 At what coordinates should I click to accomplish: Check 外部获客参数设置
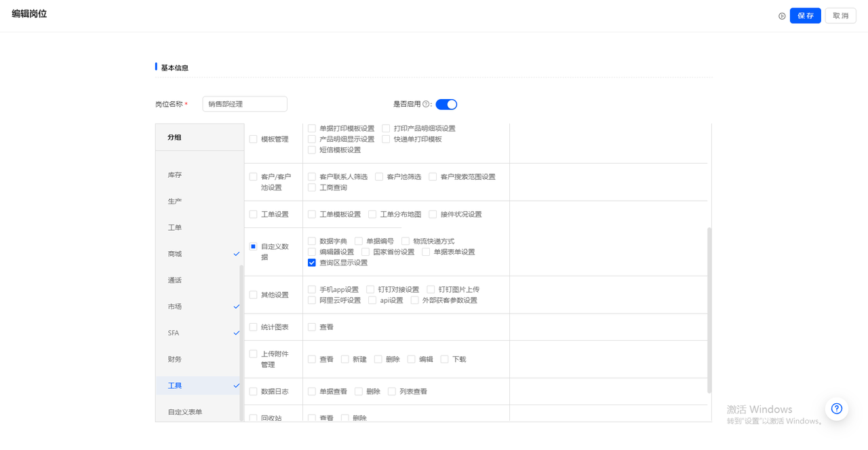[x=414, y=300]
